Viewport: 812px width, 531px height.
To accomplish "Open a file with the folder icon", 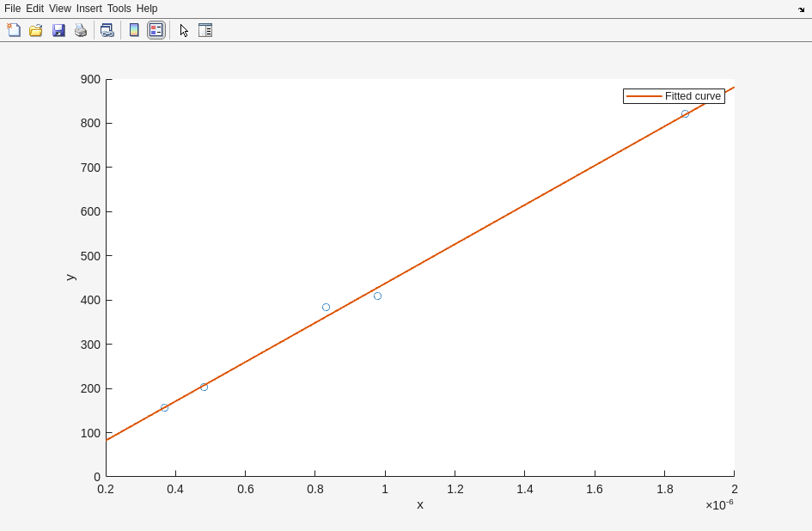I will click(x=36, y=30).
